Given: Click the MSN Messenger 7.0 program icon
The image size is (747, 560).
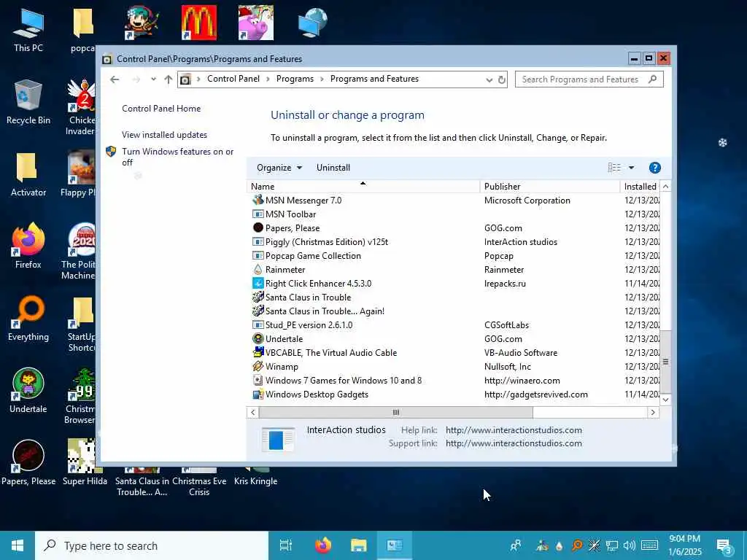Looking at the screenshot, I should pos(258,200).
